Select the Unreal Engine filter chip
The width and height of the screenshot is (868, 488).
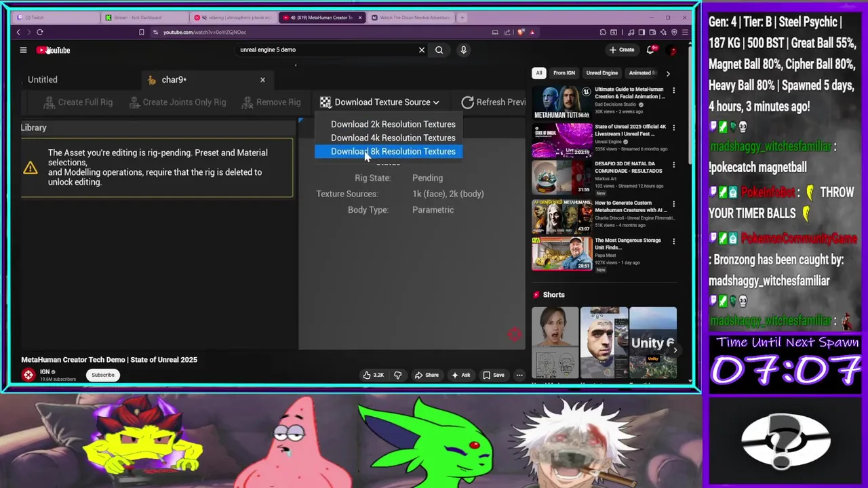tap(602, 73)
